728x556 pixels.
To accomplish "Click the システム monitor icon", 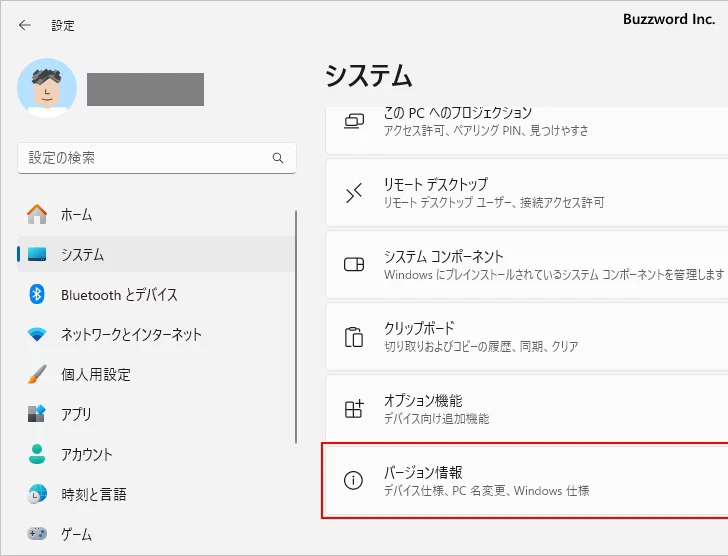I will point(37,254).
